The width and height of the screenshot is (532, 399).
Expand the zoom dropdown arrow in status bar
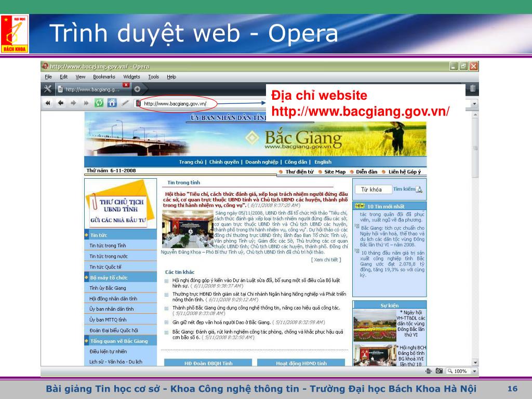tap(475, 371)
